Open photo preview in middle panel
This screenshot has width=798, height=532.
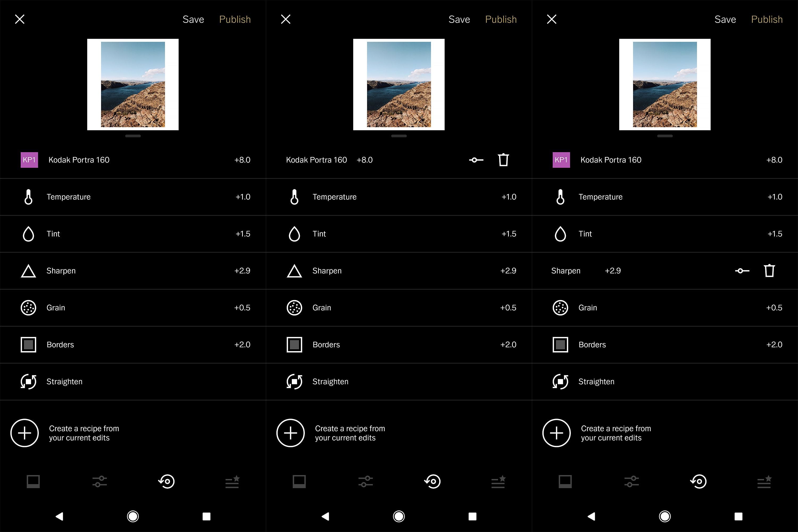click(399, 85)
